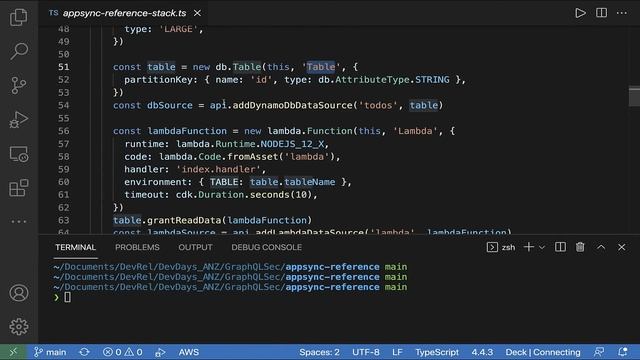Screen dimensions: 640x360
Task: Change file encoding UTF-8
Action: coord(366,352)
